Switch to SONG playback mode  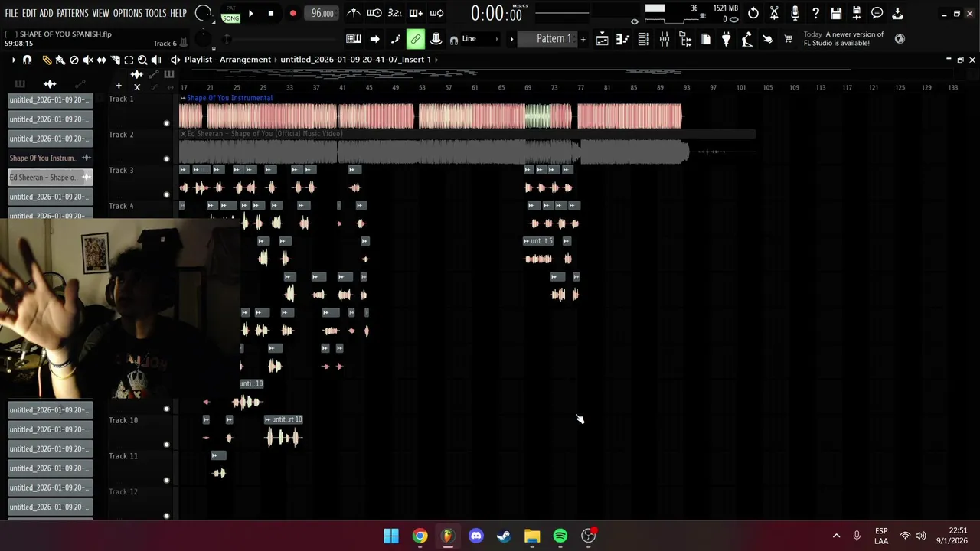pos(230,18)
